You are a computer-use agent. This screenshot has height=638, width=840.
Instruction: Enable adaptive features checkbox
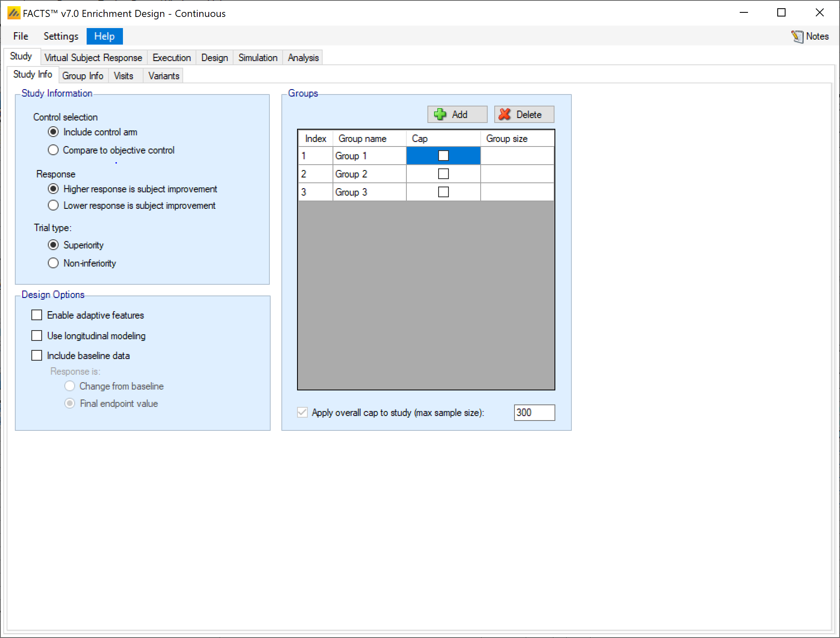pos(37,315)
